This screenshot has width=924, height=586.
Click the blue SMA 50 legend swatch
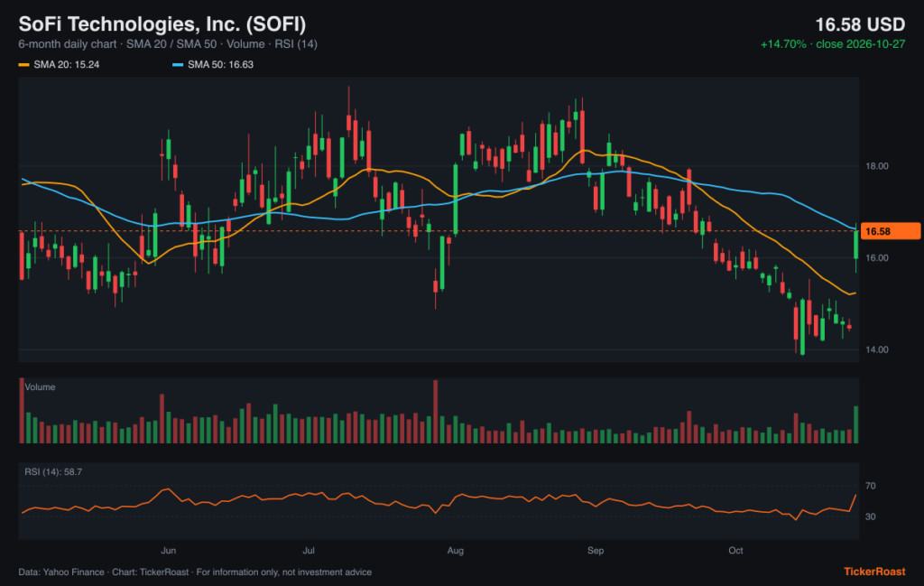pos(178,65)
